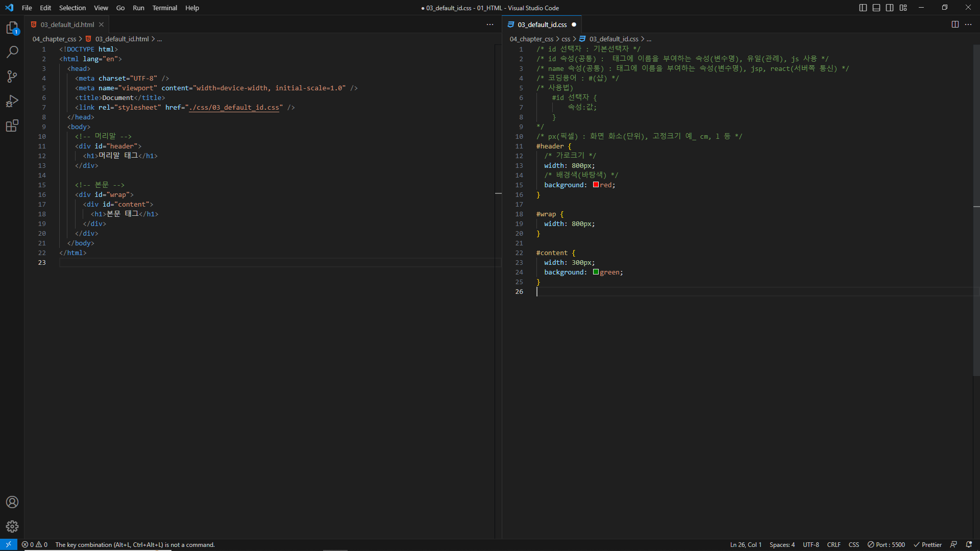Open the Run and Debug view
Image resolution: width=980 pixels, height=551 pixels.
click(x=12, y=101)
